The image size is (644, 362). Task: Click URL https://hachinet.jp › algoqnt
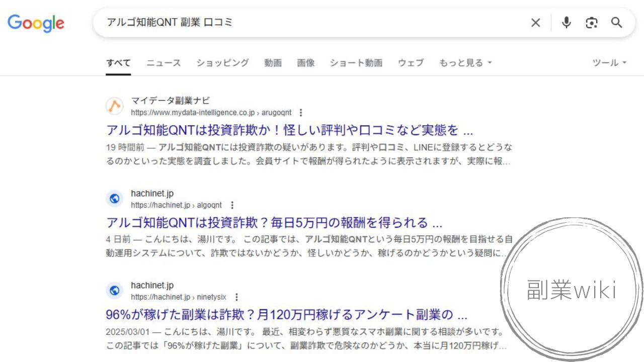(x=176, y=205)
